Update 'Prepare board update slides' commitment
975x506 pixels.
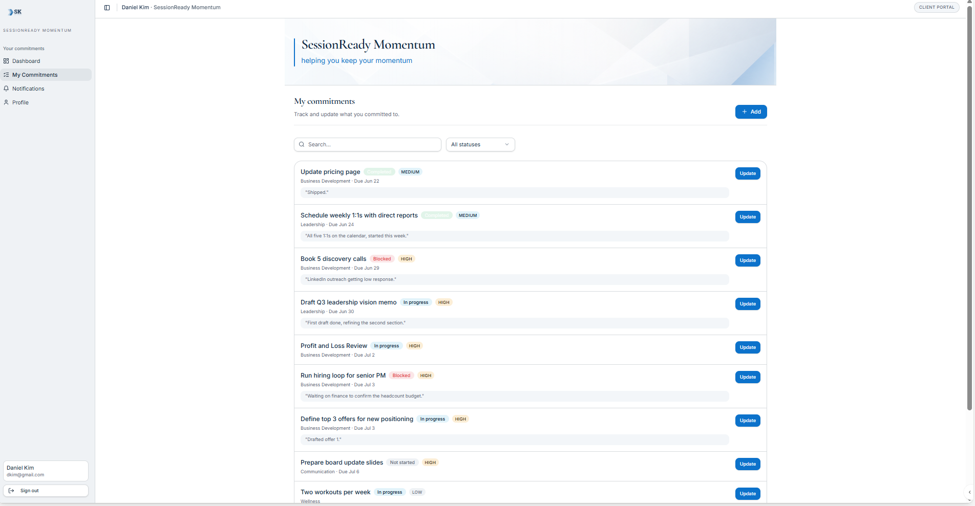747,464
